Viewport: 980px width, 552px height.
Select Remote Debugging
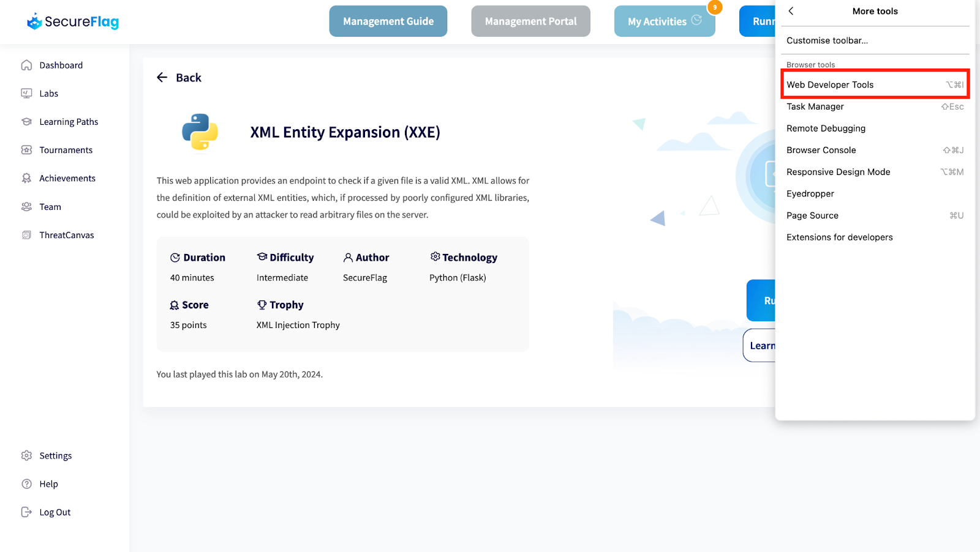(x=875, y=128)
